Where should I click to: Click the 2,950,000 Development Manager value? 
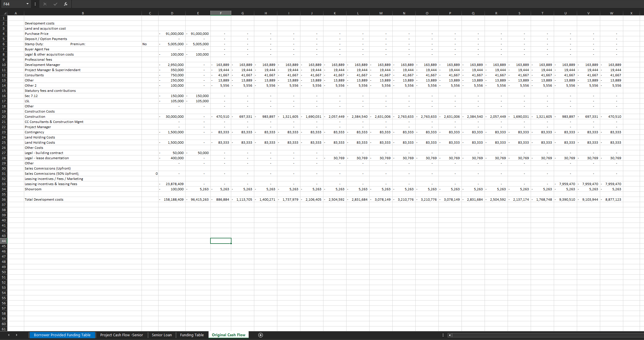(172, 65)
